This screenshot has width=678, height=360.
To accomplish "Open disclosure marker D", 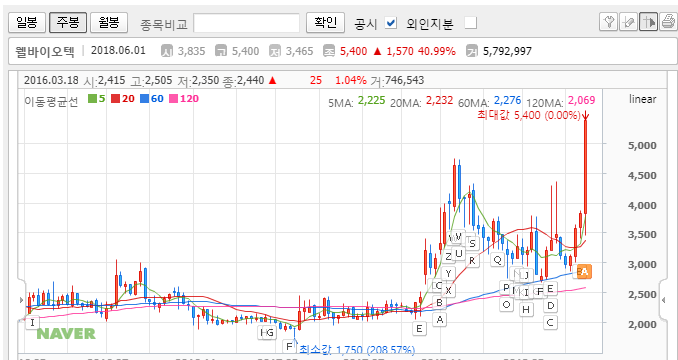I will [550, 306].
